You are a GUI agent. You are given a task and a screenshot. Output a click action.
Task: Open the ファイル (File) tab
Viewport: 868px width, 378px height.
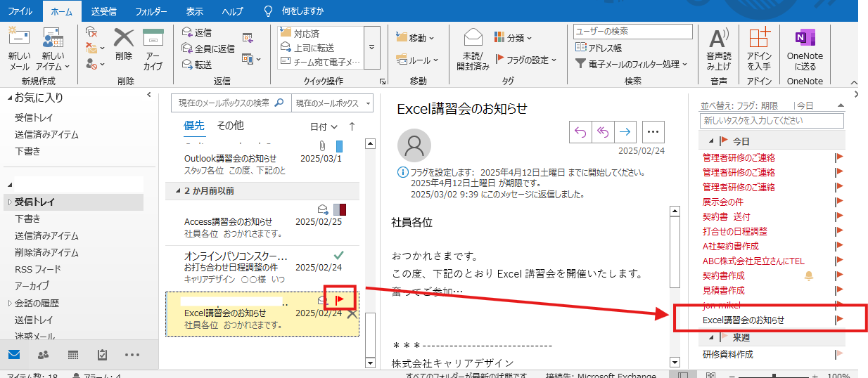point(20,11)
